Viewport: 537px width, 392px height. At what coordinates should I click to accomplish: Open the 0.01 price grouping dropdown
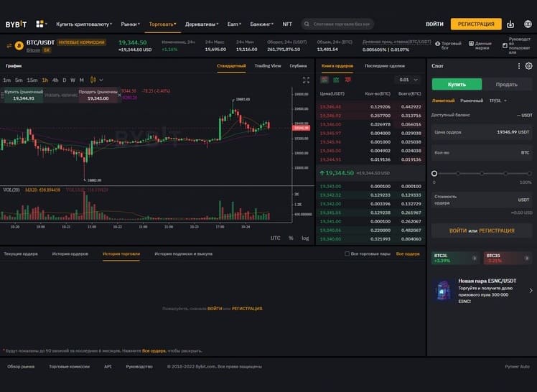[x=408, y=80]
